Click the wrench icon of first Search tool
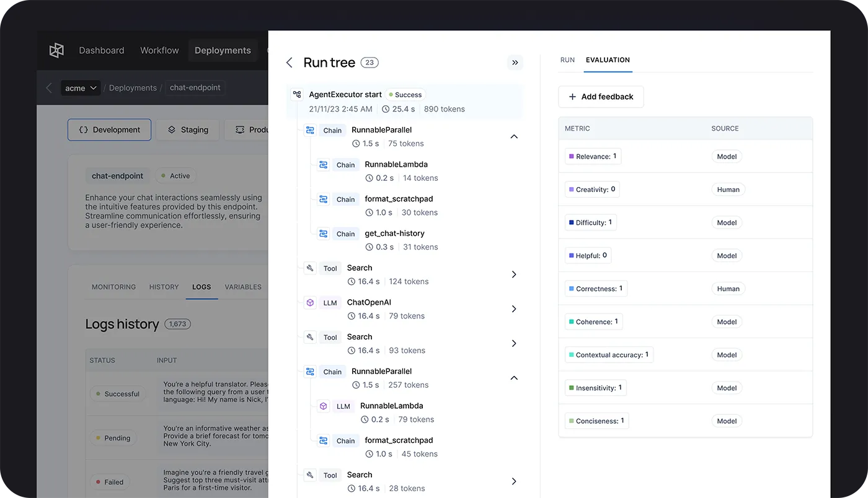Viewport: 868px width, 498px height. [310, 268]
